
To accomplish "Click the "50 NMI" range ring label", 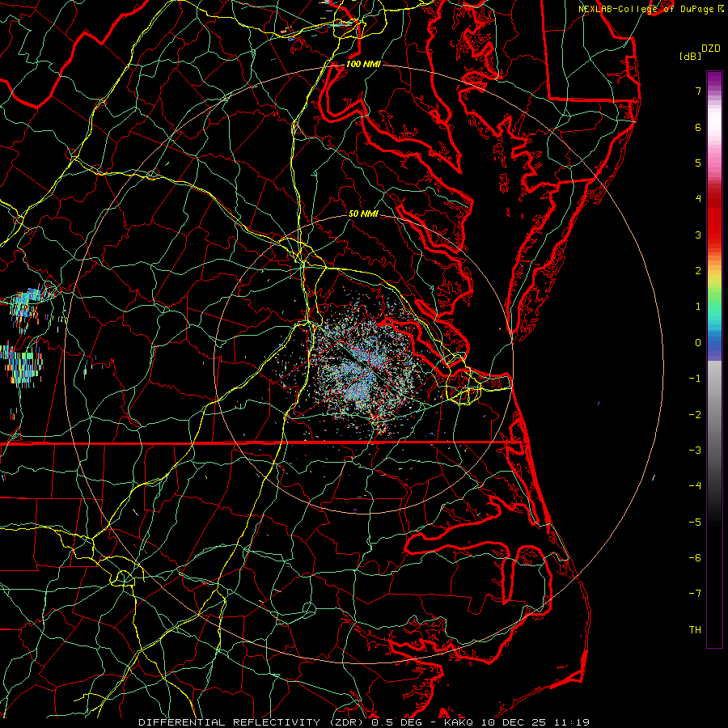I will [363, 214].
